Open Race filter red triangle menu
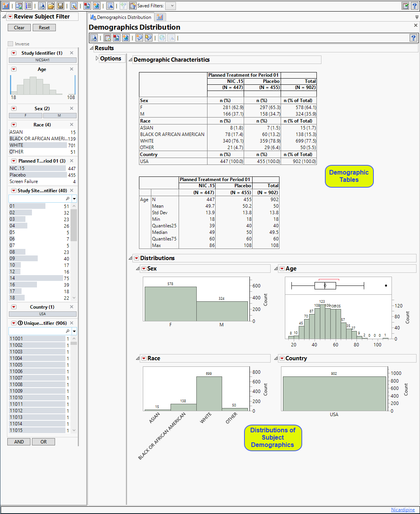This screenshot has height=514, width=420. [14, 124]
